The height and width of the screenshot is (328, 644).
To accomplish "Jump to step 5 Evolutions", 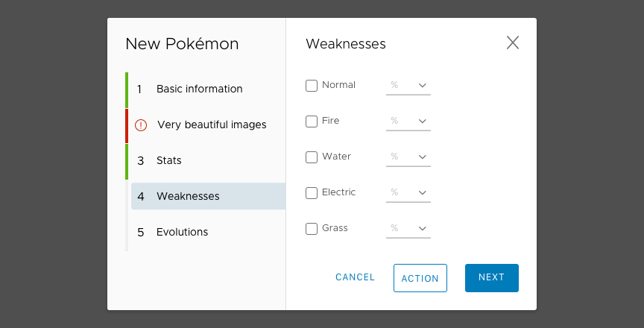I will coord(182,232).
